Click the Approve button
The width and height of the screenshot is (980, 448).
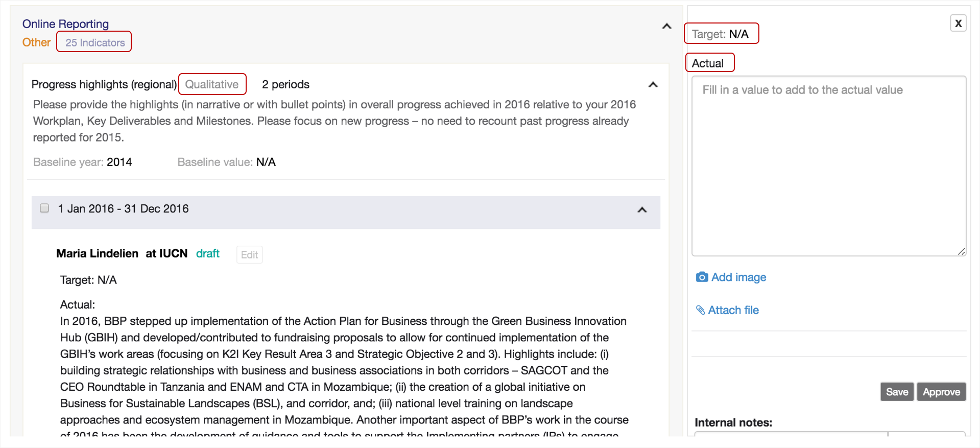coord(941,392)
